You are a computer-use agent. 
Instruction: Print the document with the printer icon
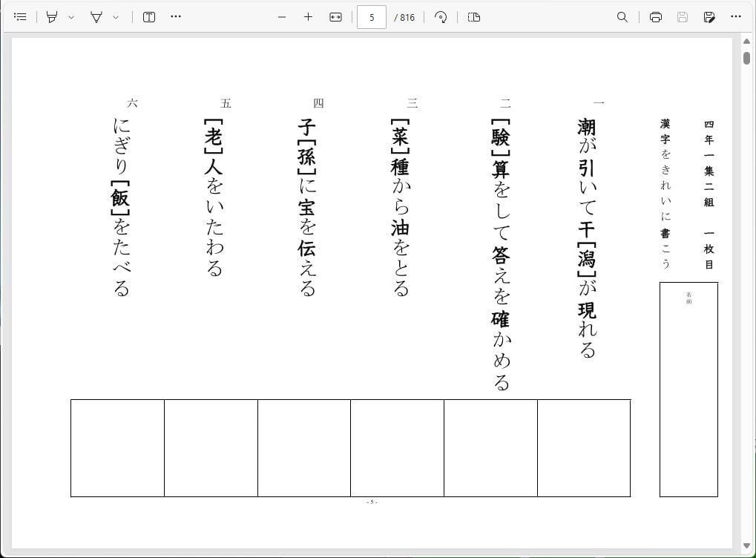656,17
